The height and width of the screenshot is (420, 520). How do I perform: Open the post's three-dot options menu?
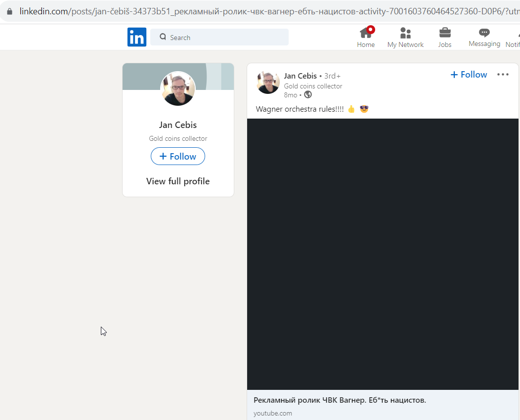503,74
